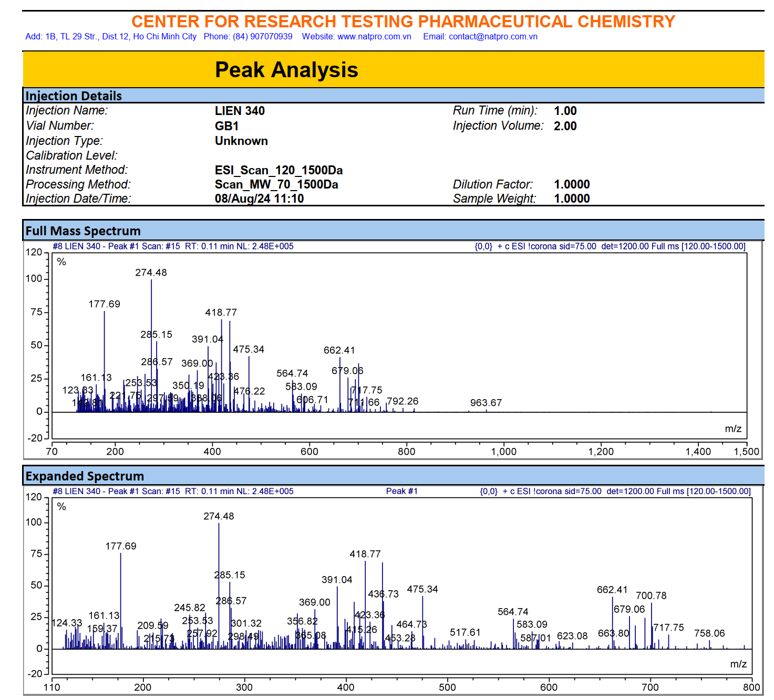Click the contact@natpro.com.vn email address

[493, 37]
